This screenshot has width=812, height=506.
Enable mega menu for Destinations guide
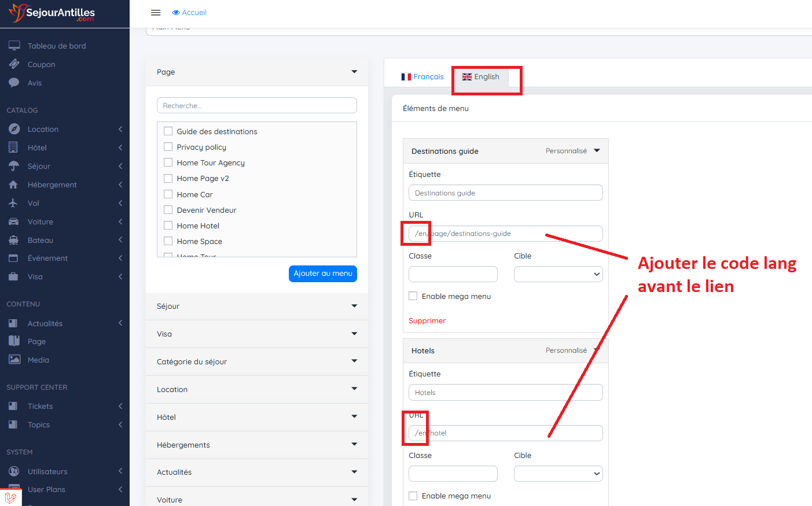coord(413,296)
